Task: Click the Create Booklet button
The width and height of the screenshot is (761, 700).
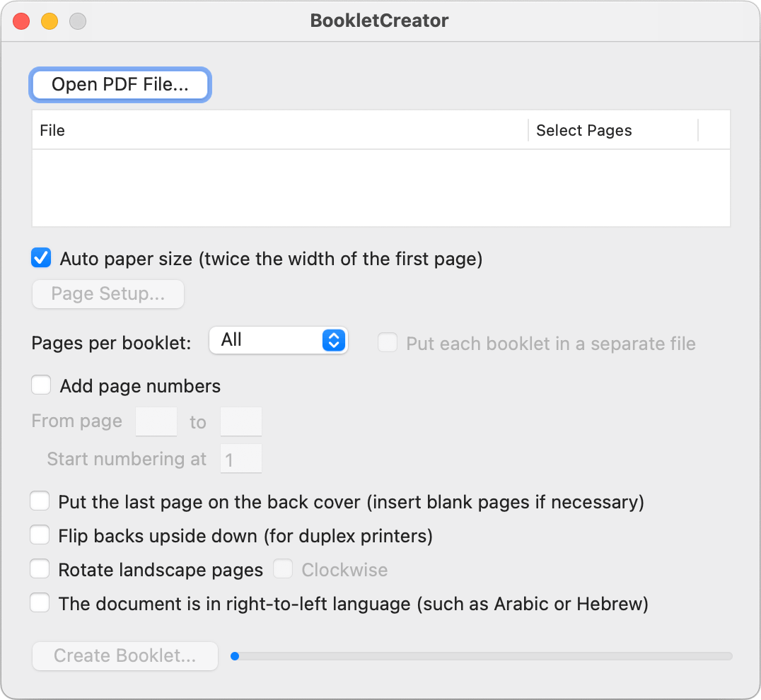Action: click(124, 656)
